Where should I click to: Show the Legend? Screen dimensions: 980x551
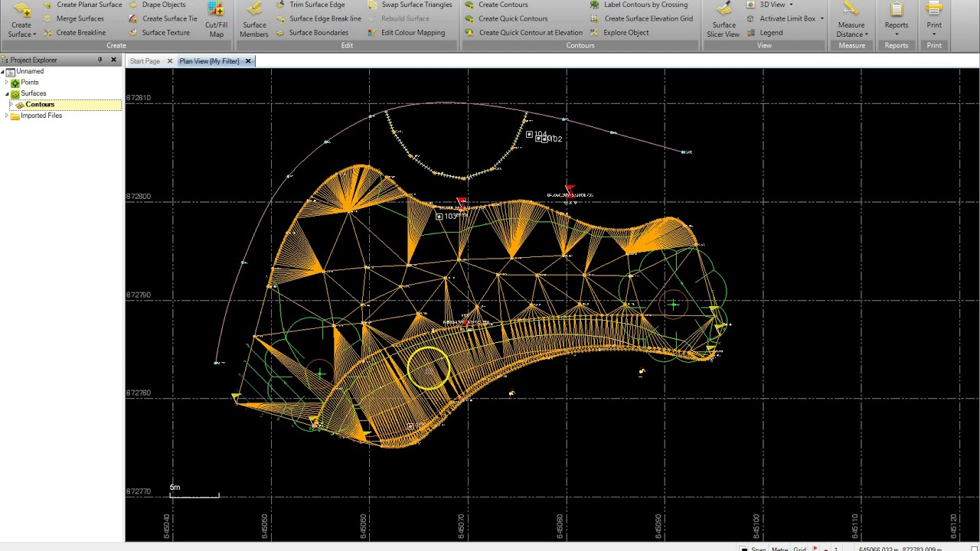click(764, 33)
